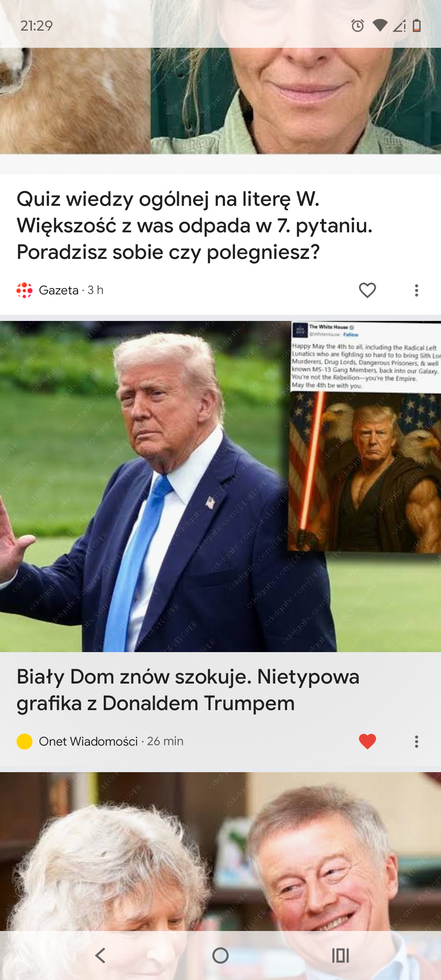Tap the Onet Wiadomości source name
441x980 pixels.
tap(88, 742)
